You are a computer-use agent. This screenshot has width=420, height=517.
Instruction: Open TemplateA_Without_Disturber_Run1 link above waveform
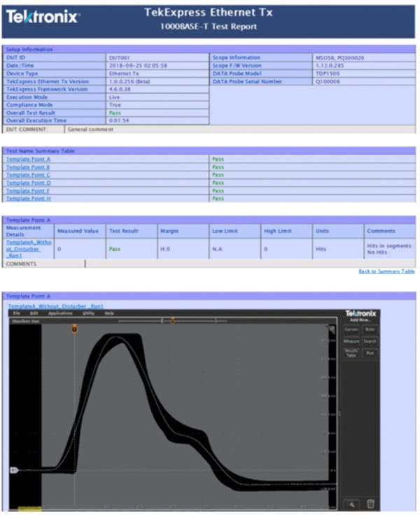point(56,306)
